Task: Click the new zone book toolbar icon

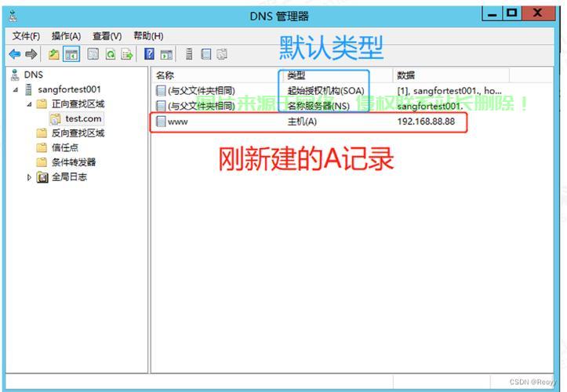Action: click(x=205, y=55)
